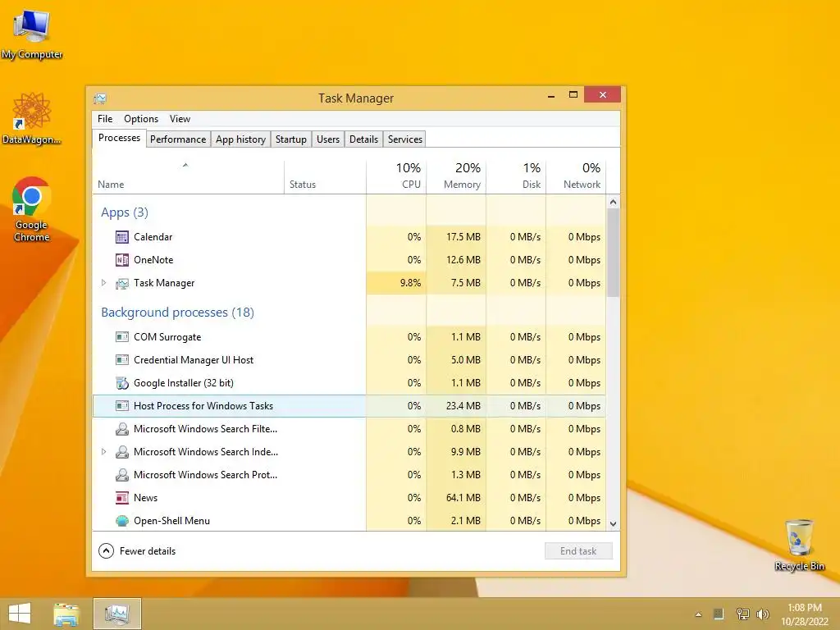Click the Apps (3) group heading
This screenshot has height=630, width=840.
pyautogui.click(x=125, y=212)
